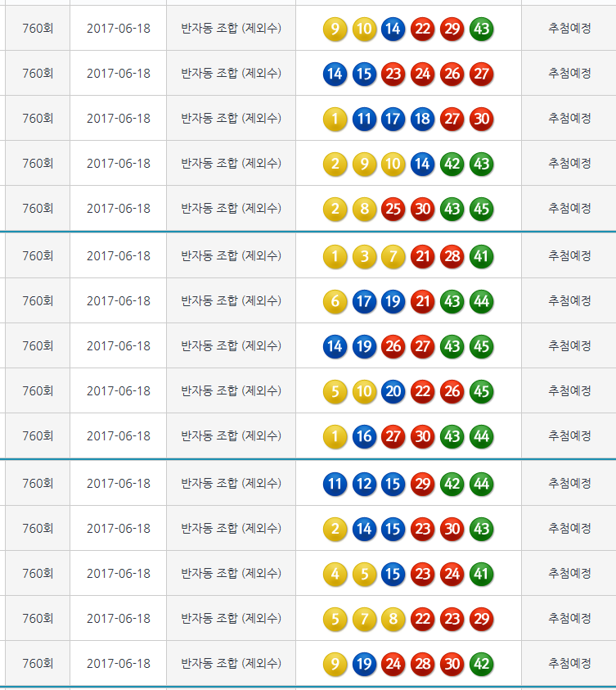Viewport: 616px width, 690px height.
Task: Click the blue number 20 ball
Action: [393, 391]
